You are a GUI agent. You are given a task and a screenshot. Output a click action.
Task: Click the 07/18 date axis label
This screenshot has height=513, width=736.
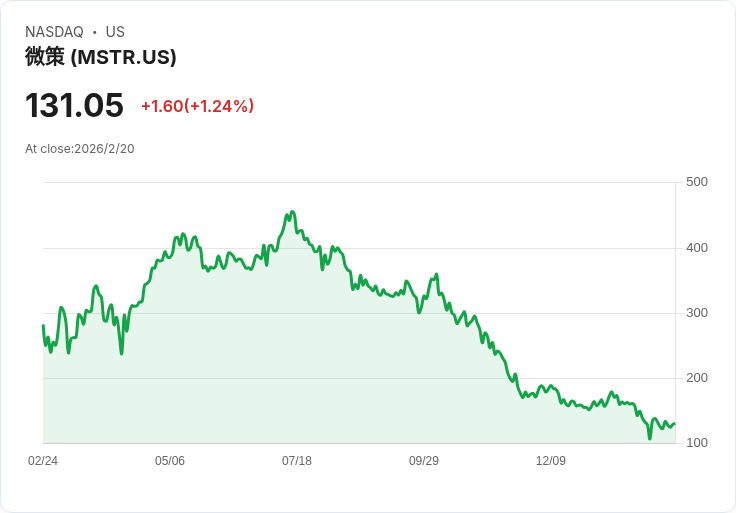click(297, 461)
